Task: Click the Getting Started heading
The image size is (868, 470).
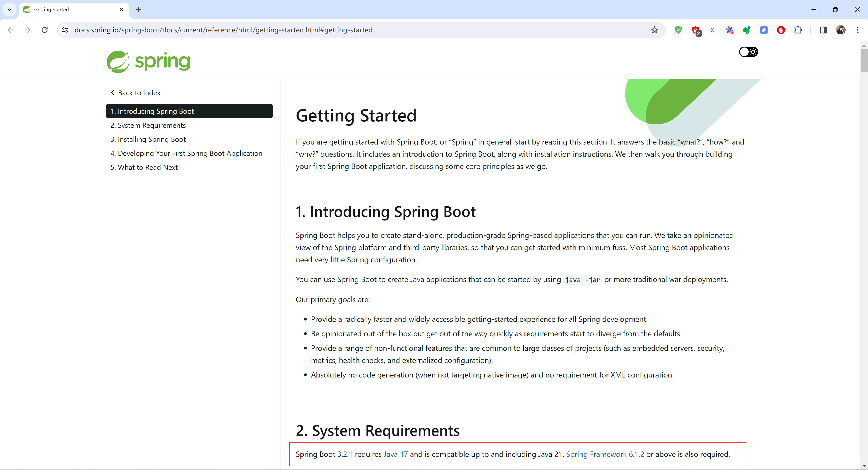Action: click(356, 116)
